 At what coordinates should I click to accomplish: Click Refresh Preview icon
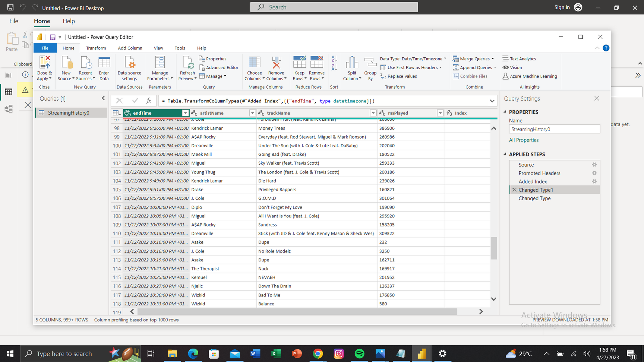click(187, 63)
